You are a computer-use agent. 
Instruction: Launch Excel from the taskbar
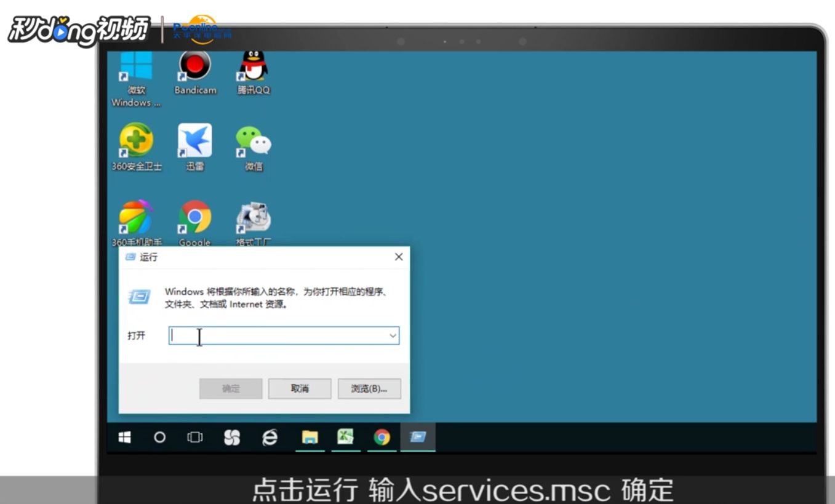point(346,438)
